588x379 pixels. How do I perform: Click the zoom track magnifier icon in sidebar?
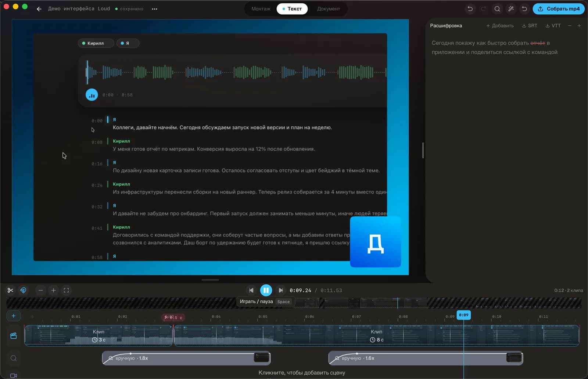click(x=14, y=358)
